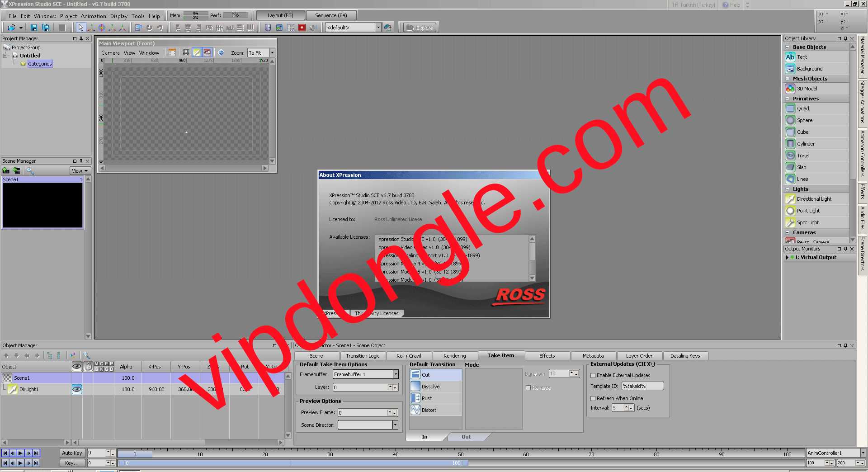Open the File menu
Image resolution: width=868 pixels, height=472 pixels.
(13, 16)
